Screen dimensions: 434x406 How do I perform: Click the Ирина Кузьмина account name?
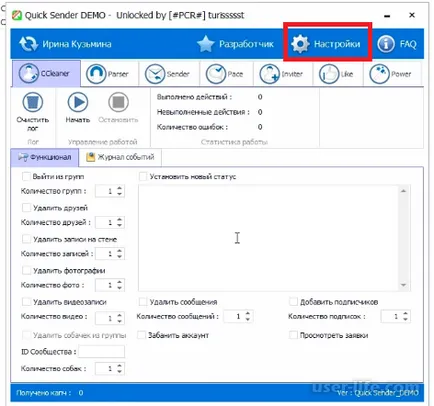coord(77,44)
